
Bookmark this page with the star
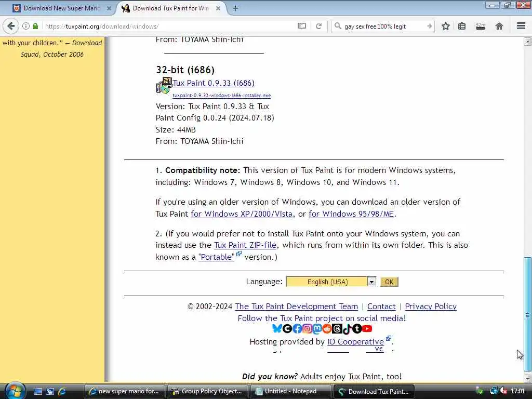(x=445, y=26)
